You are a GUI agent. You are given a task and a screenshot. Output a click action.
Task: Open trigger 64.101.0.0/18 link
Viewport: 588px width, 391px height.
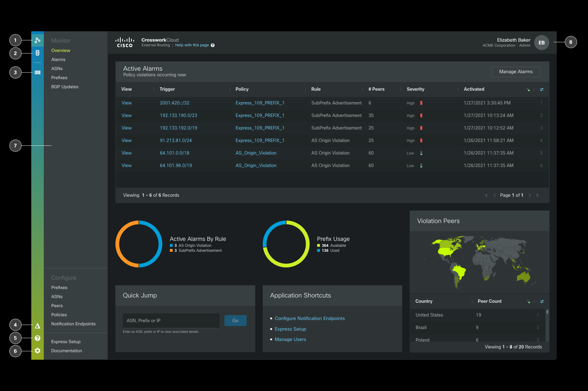click(175, 153)
